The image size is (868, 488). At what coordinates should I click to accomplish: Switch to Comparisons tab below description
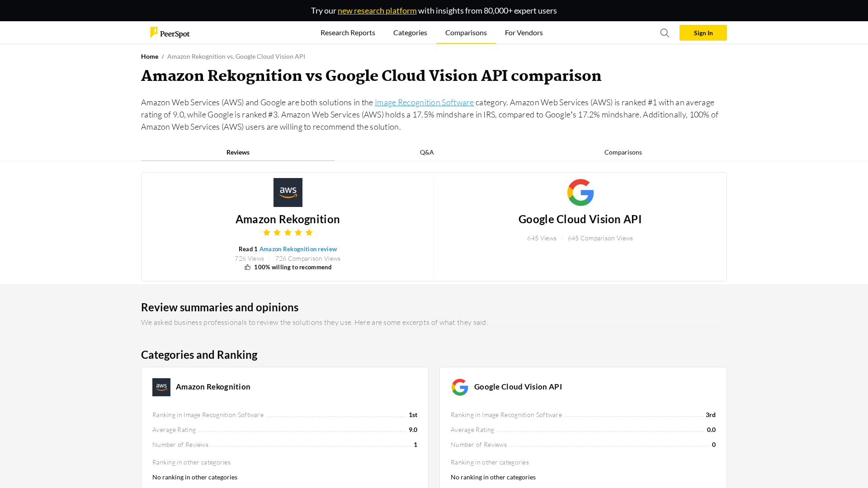tap(623, 152)
